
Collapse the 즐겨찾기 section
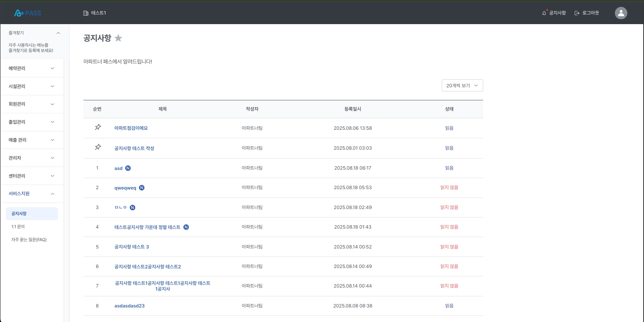[58, 33]
